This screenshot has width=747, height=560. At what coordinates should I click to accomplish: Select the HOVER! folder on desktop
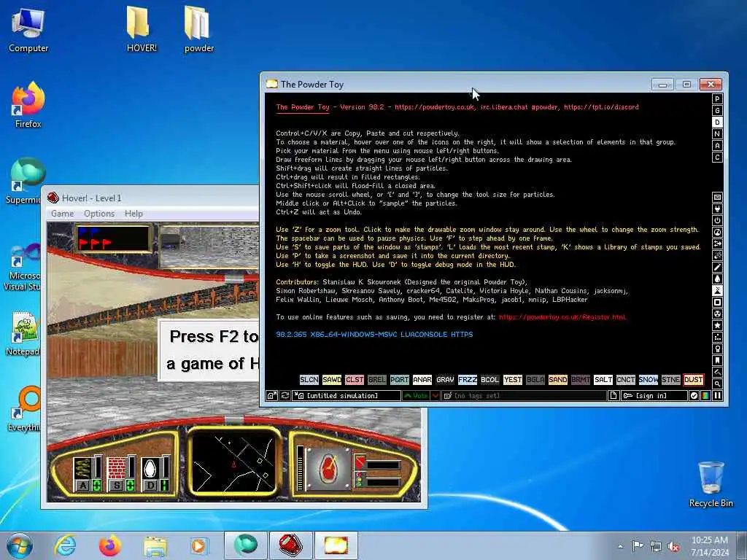point(142,29)
